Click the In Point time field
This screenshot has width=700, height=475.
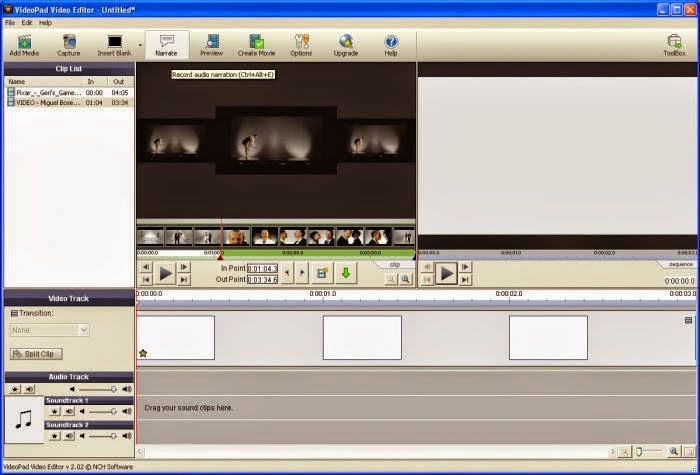262,268
